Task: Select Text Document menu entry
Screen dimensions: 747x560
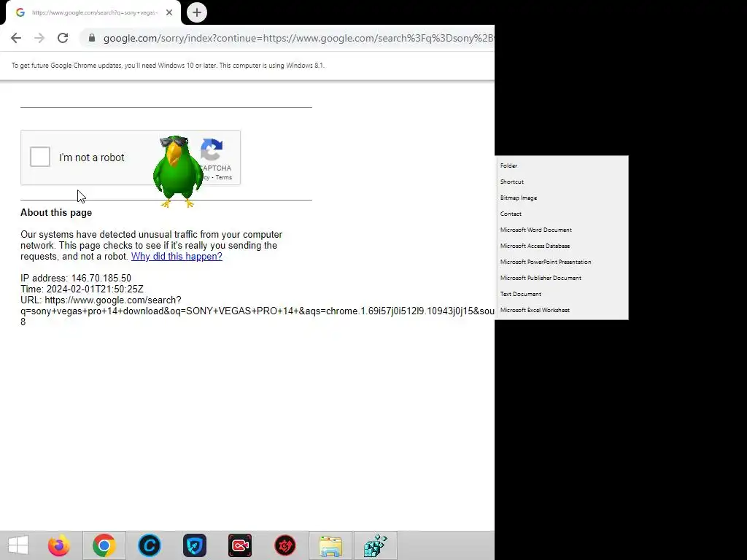Action: (562, 294)
